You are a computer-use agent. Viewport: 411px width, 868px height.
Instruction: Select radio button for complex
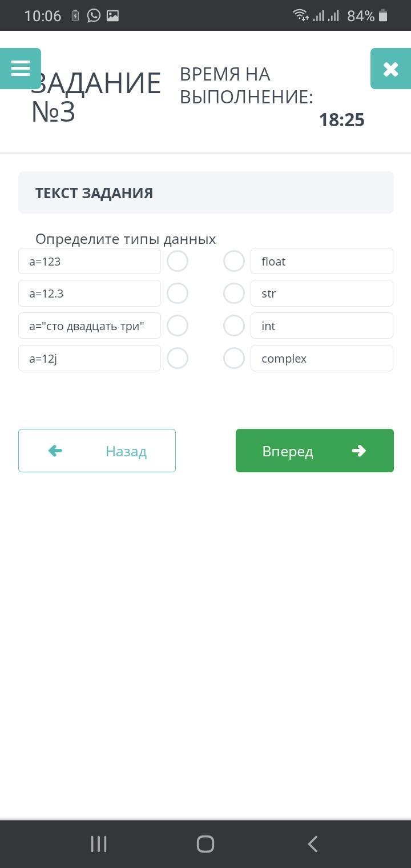234,358
